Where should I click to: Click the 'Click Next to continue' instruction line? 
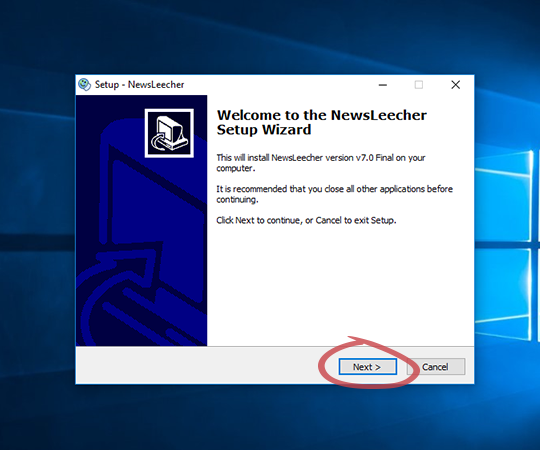coord(306,220)
